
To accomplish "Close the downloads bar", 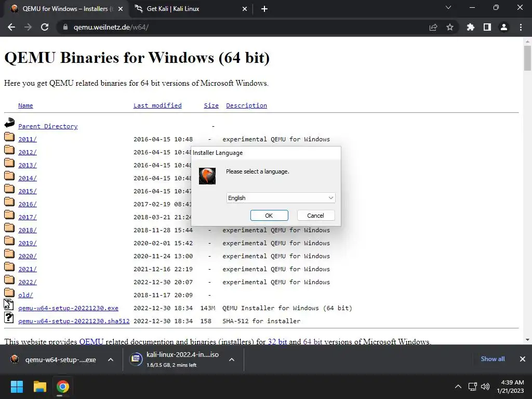I will tap(523, 359).
